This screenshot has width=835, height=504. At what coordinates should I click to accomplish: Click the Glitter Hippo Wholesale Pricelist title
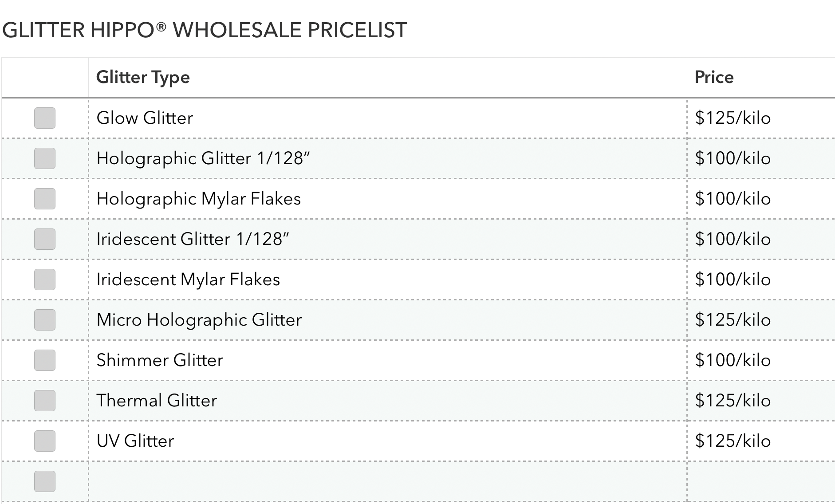pos(205,30)
